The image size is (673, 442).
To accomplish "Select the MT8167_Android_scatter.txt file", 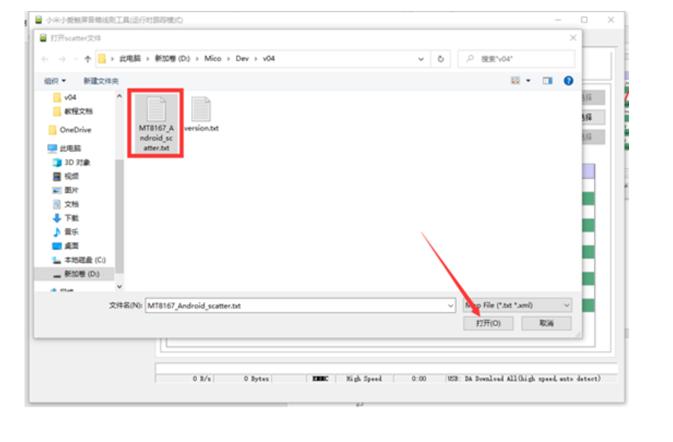I will click(x=156, y=124).
